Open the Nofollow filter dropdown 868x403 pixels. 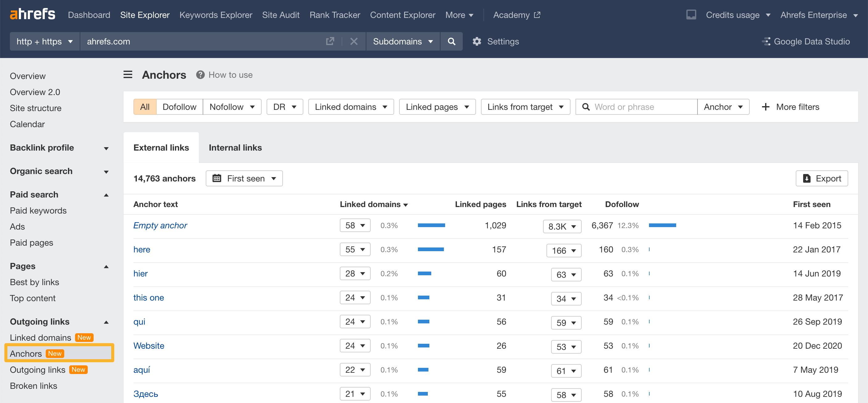click(x=232, y=107)
